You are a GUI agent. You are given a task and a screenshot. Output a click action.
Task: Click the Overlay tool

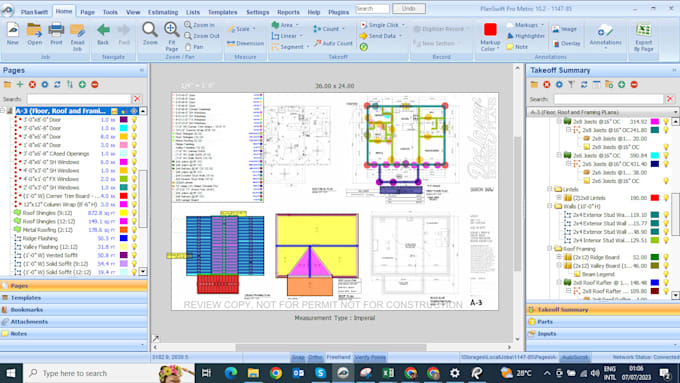(566, 43)
